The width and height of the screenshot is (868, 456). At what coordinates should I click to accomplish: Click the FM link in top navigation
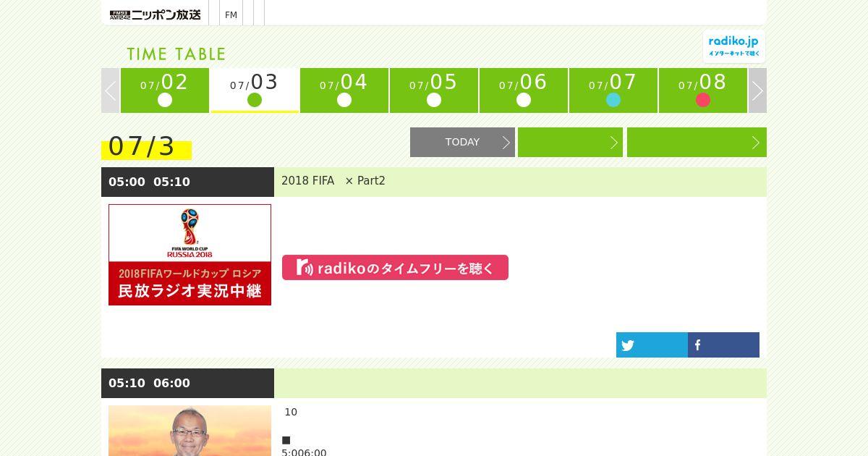click(231, 14)
